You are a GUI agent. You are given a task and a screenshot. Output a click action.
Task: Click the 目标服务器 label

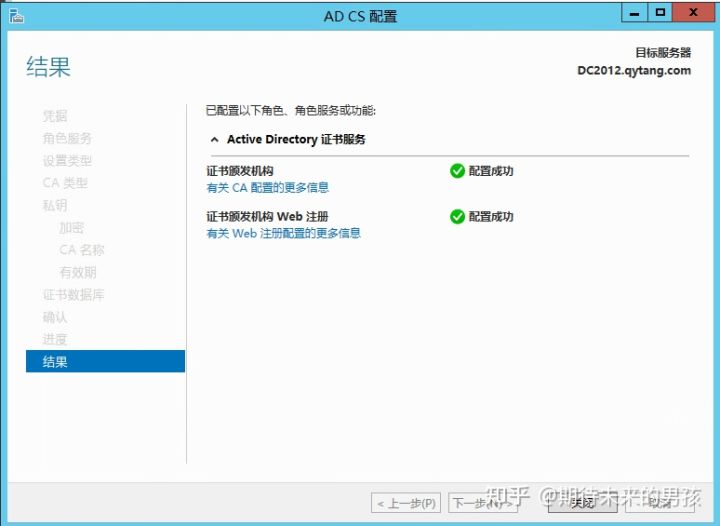663,52
